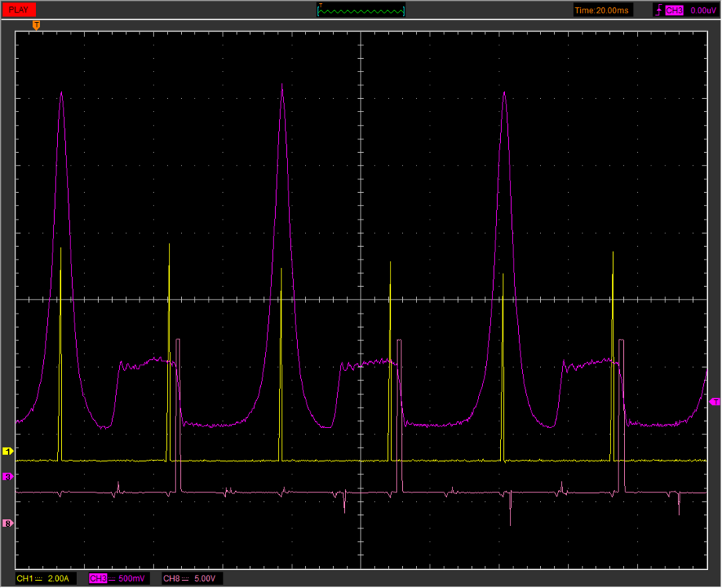
Task: Click the coupling symbol beside CH1 label
Action: (38, 579)
